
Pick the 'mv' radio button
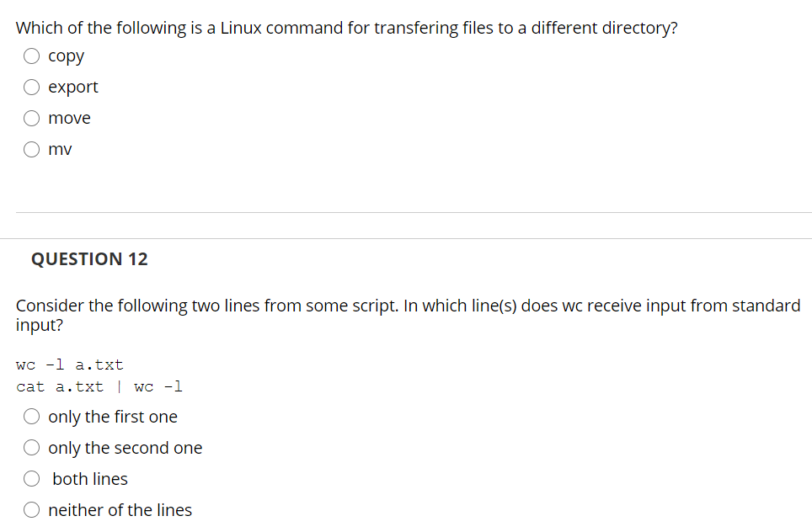pyautogui.click(x=31, y=150)
